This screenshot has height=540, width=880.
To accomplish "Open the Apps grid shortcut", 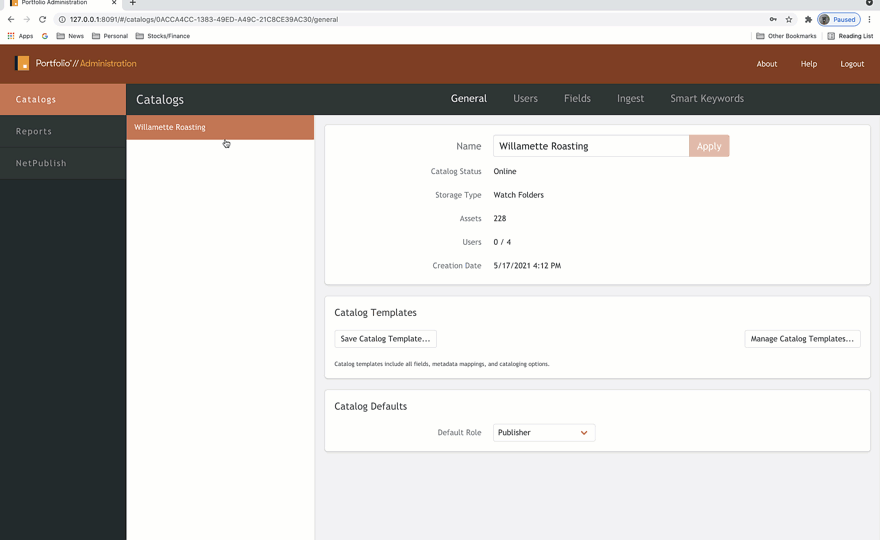I will pos(20,36).
